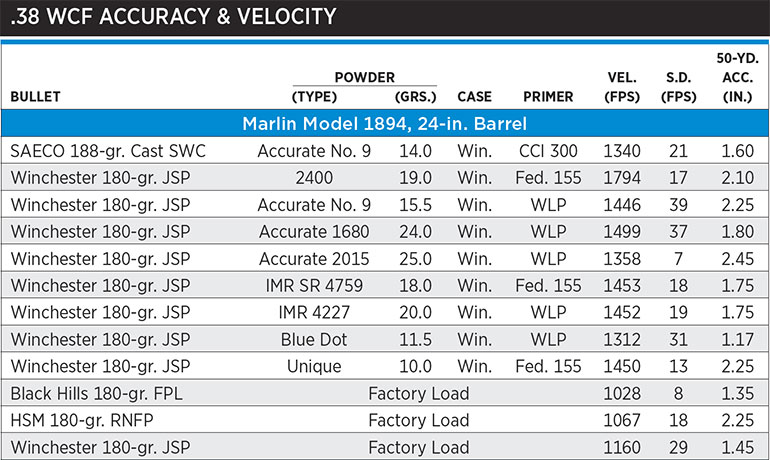Click the 2400 powder cell

point(314,178)
